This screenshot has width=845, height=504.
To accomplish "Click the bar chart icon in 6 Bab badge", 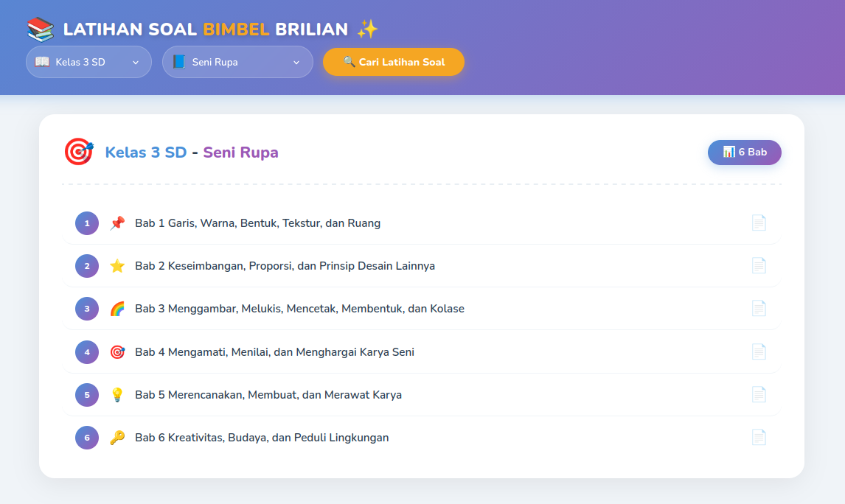I will point(728,152).
